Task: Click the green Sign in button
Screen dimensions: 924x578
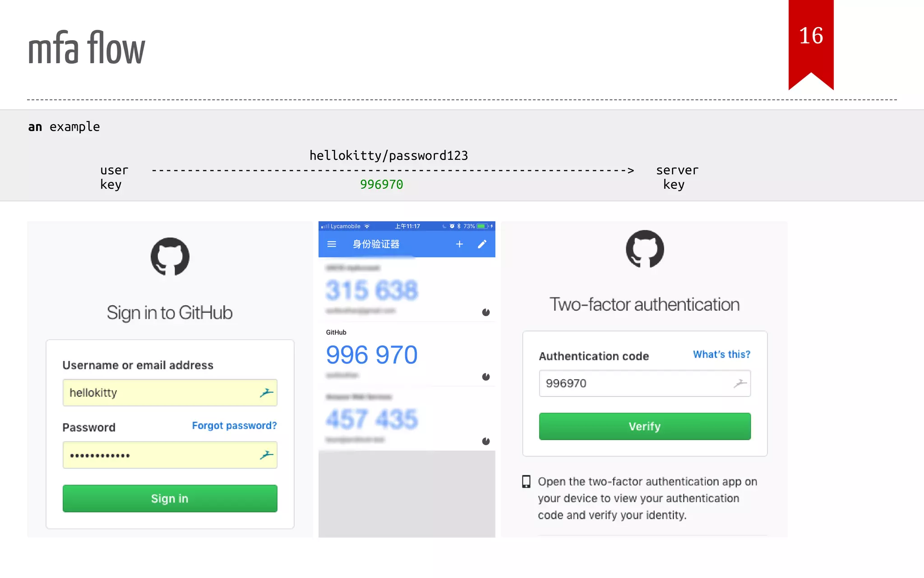Action: pyautogui.click(x=170, y=499)
